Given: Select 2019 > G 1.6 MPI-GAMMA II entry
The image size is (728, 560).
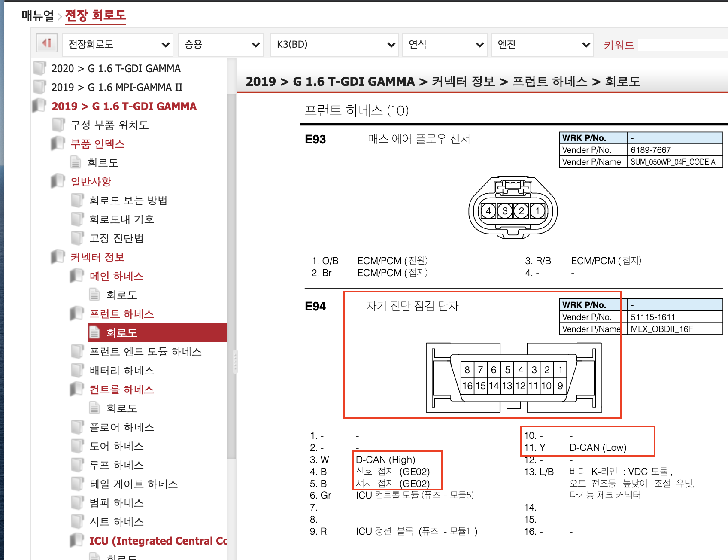Looking at the screenshot, I should [117, 87].
